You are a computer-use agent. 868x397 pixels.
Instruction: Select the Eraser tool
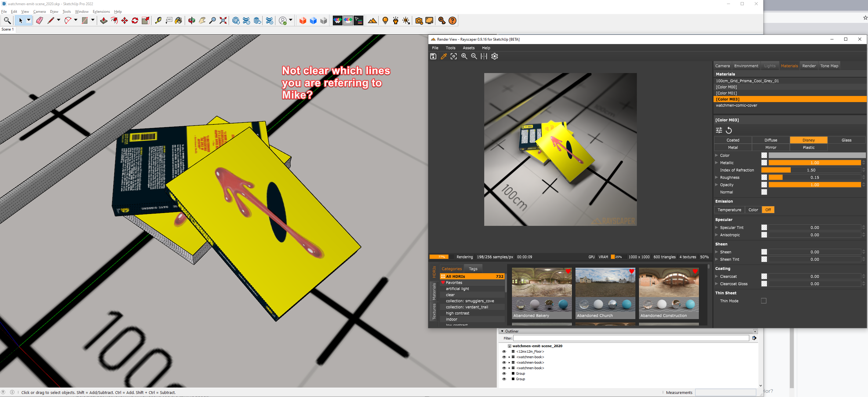tap(39, 20)
